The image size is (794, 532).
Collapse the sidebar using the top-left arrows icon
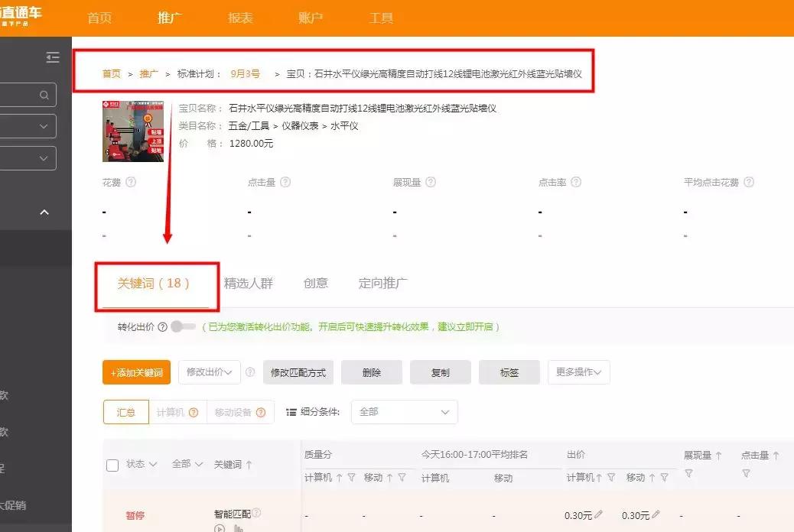point(53,57)
